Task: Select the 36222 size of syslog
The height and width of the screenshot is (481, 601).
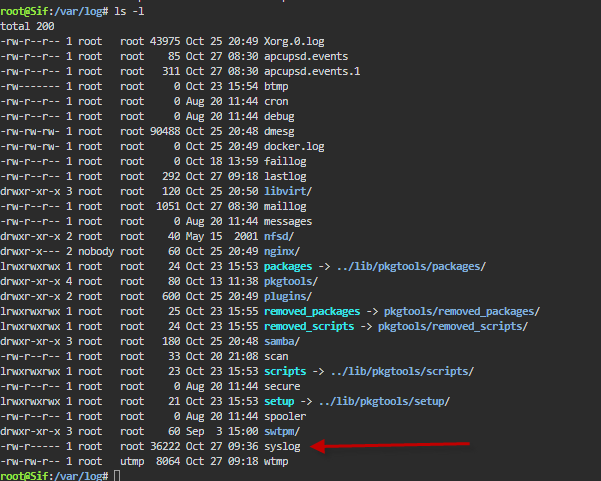Action: click(x=165, y=447)
